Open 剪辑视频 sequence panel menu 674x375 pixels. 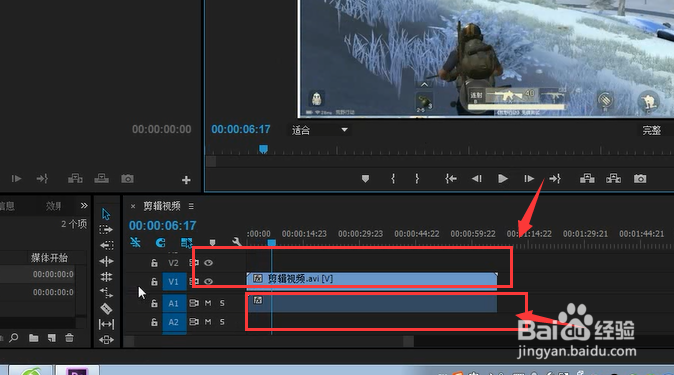pos(191,206)
